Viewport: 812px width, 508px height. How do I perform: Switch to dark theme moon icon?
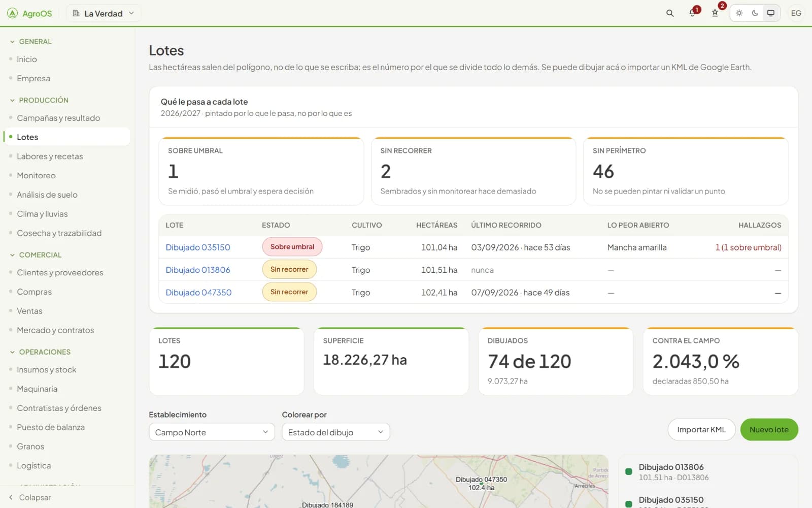point(755,13)
